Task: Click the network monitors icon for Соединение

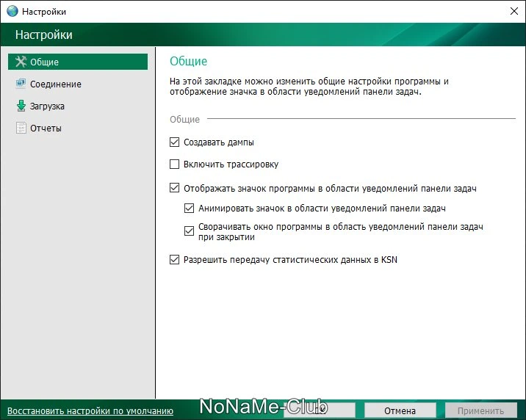Action: coord(21,84)
